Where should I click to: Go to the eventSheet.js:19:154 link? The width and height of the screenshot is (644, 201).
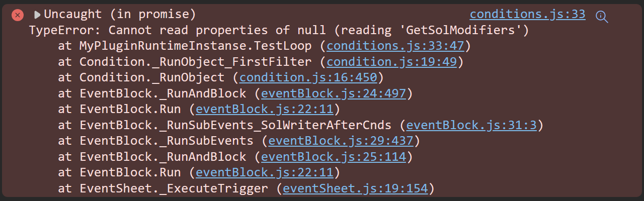pos(355,189)
